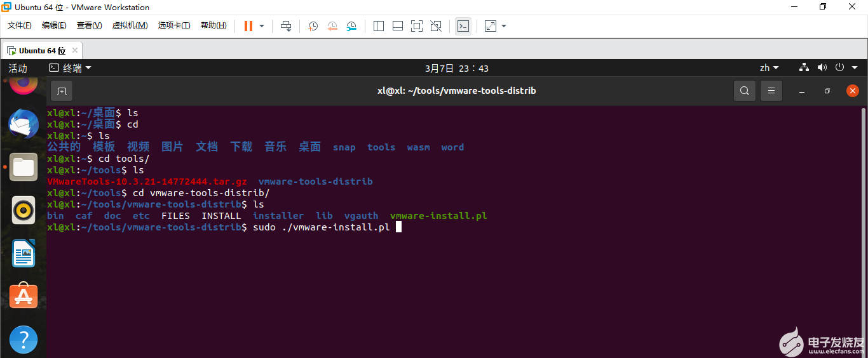Enter VMware full screen mode icon
Screen dimensions: 868x358
(x=417, y=26)
